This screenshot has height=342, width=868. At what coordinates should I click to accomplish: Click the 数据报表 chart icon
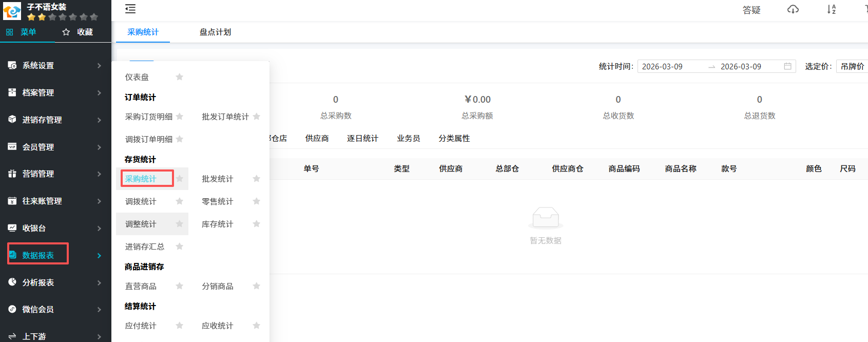[x=12, y=255]
